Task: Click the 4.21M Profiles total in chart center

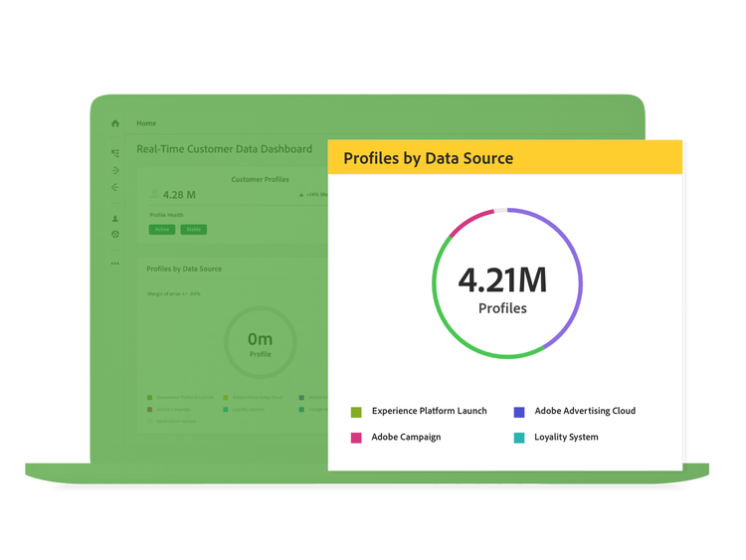Action: (502, 288)
